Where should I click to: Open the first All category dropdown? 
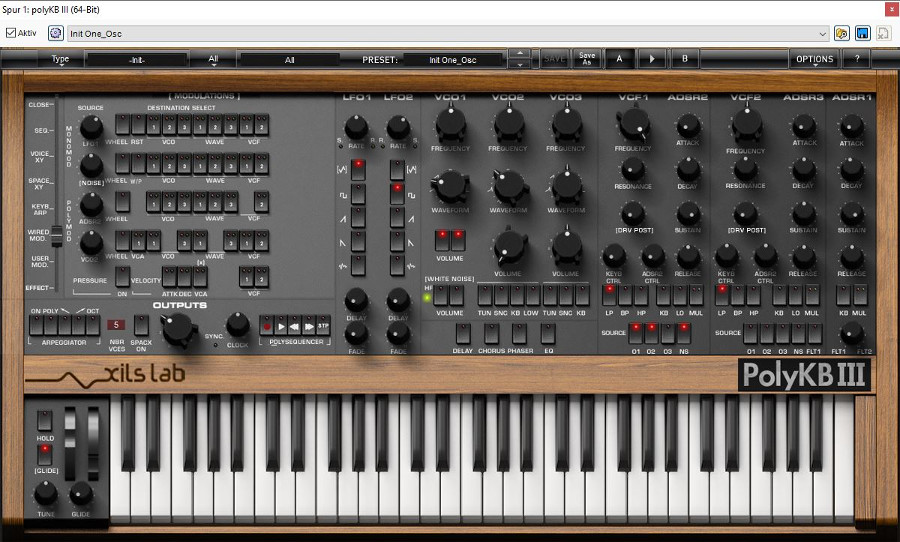(214, 59)
